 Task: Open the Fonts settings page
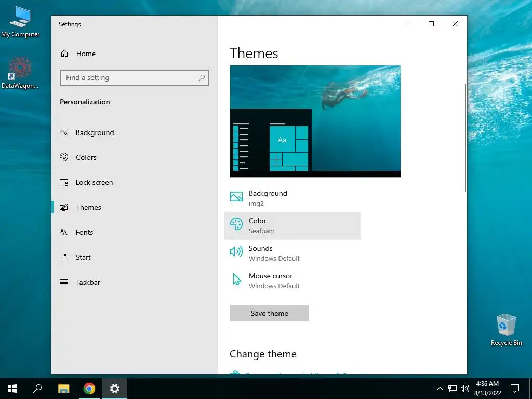click(135, 232)
